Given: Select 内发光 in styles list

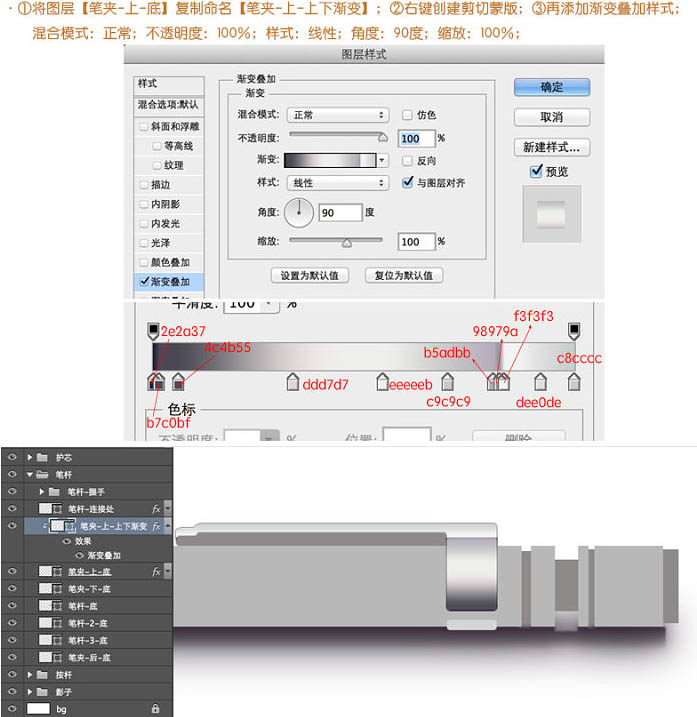Looking at the screenshot, I should (x=169, y=224).
